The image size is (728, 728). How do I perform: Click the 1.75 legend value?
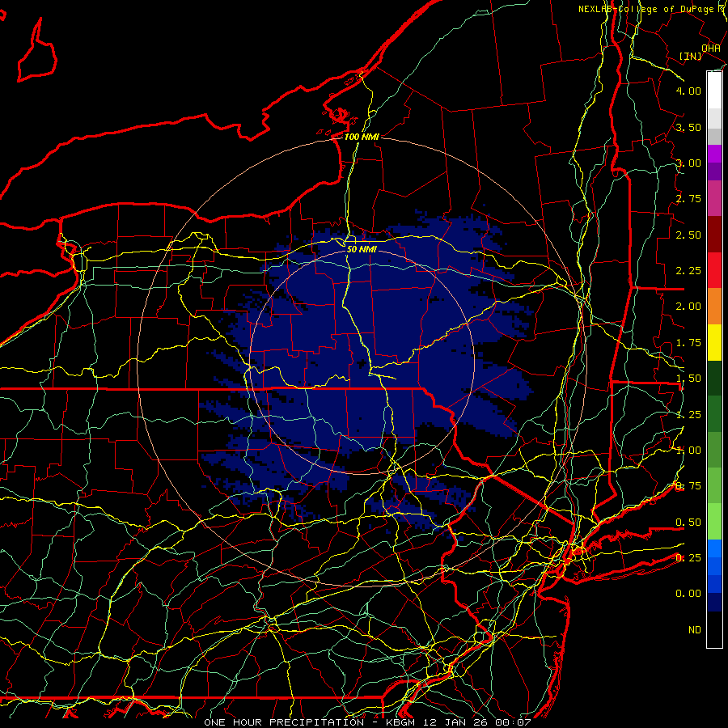pos(688,343)
